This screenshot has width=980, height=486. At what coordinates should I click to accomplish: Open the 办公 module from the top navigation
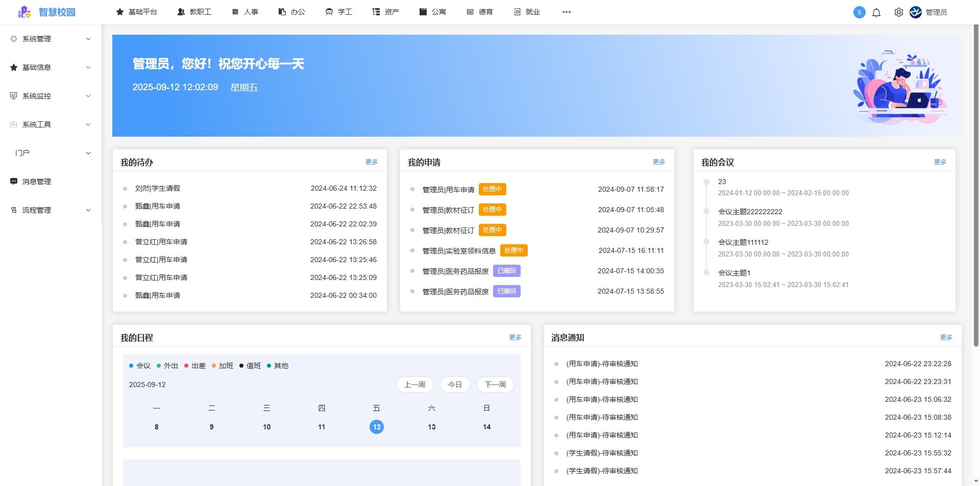(291, 12)
